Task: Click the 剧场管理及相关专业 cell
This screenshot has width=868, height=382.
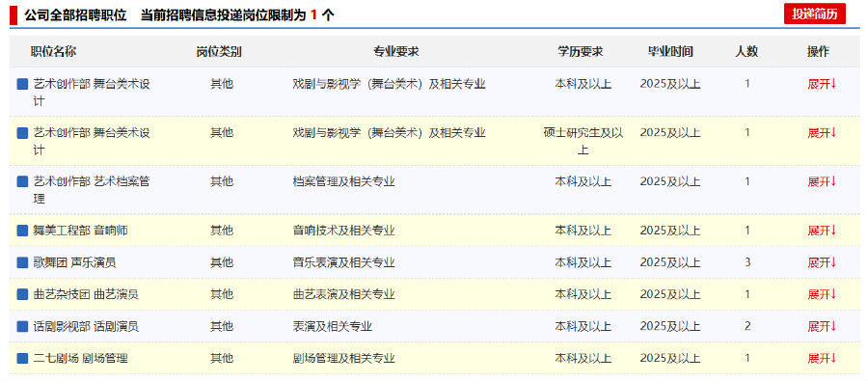Action: (x=343, y=358)
